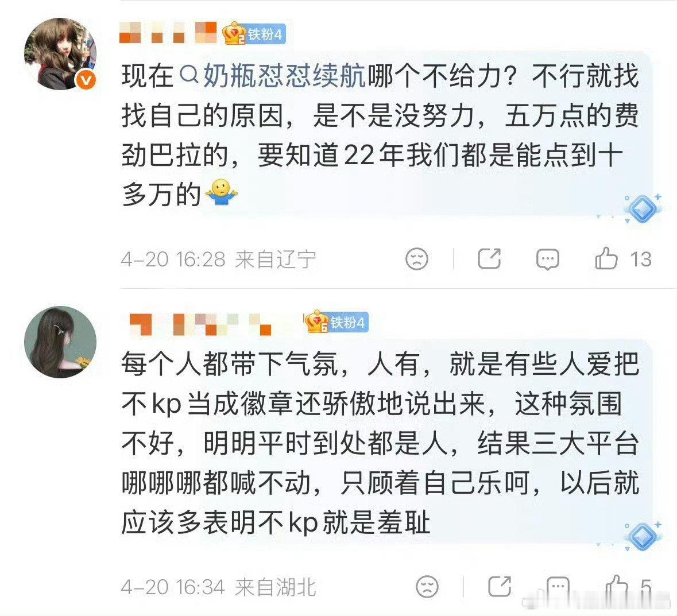
Task: Tap the first commenter's 铁粉4 badge
Action: pyautogui.click(x=254, y=34)
